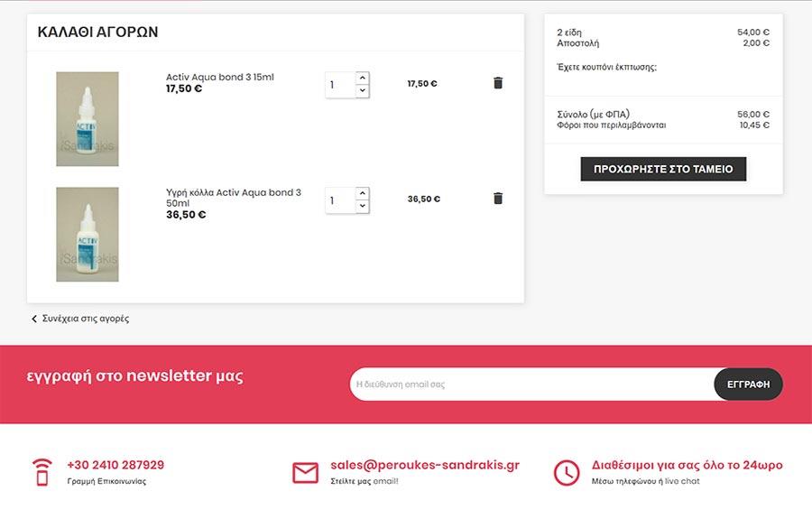Screen dimensions: 812x519
Task: View the 50ml bottle product thumbnail
Action: pos(87,235)
